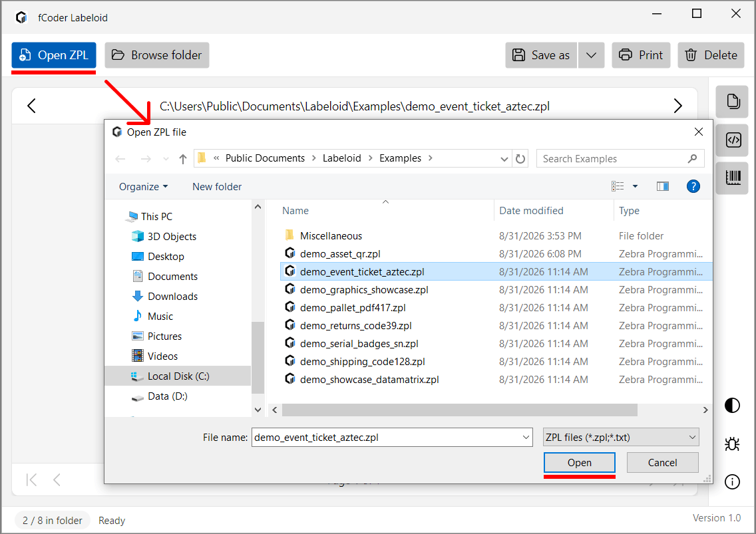Click the Print button

click(x=641, y=55)
